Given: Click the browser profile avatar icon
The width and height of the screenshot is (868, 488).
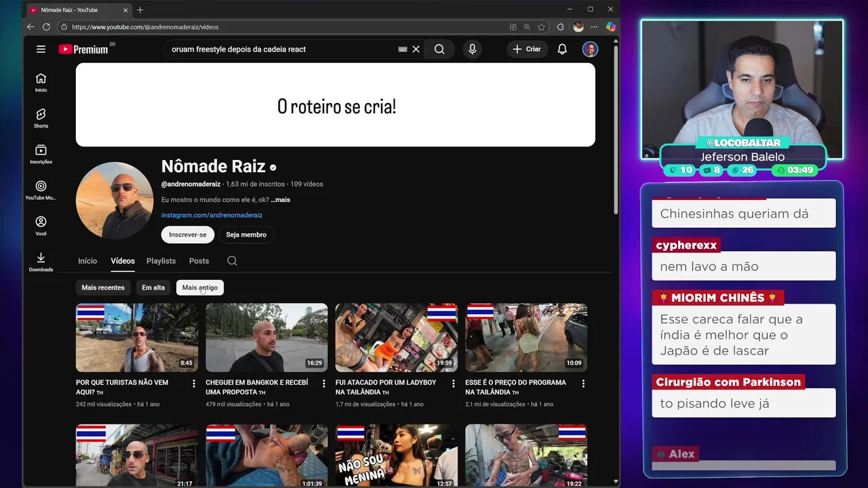Looking at the screenshot, I should [x=578, y=27].
